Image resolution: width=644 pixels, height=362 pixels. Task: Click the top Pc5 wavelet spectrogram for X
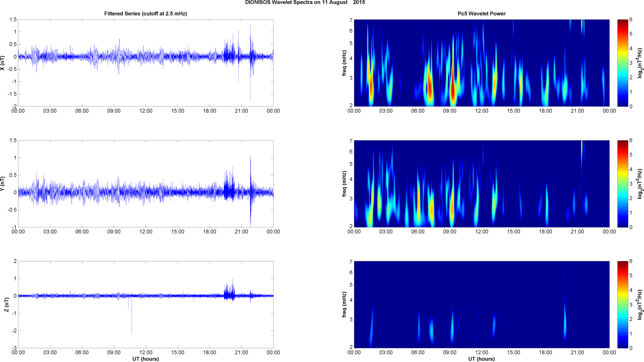point(481,63)
